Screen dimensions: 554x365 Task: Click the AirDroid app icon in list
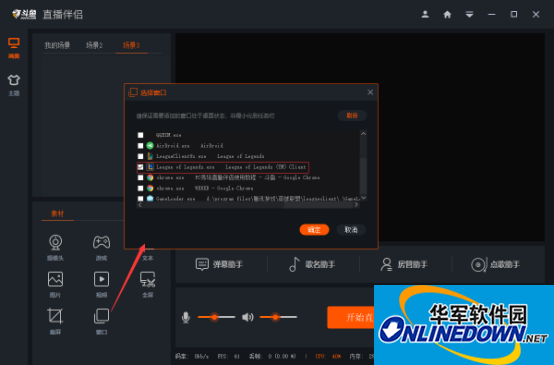click(150, 146)
